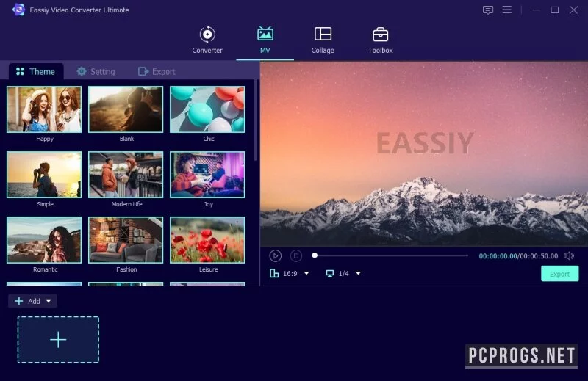The image size is (588, 381).
Task: Click the Eassiy app logo
Action: tap(18, 10)
